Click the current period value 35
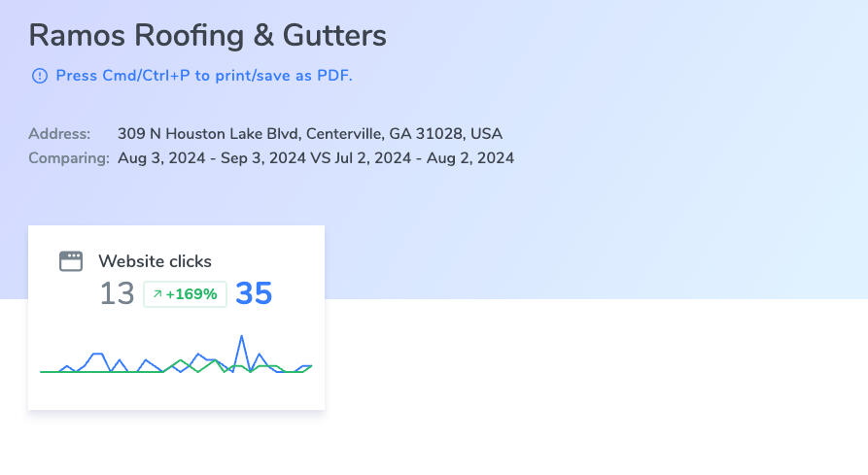The width and height of the screenshot is (868, 475). 254,293
